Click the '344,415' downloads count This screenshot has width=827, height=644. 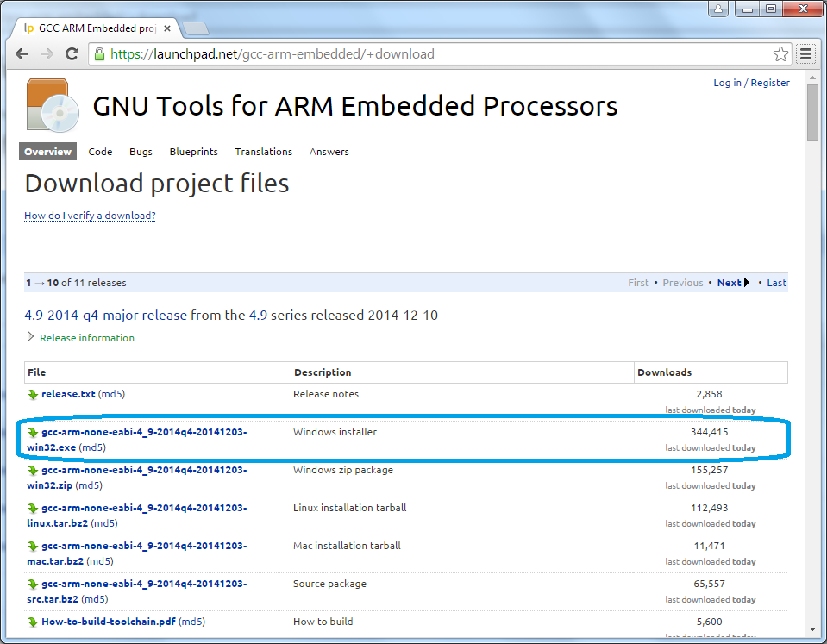click(710, 432)
